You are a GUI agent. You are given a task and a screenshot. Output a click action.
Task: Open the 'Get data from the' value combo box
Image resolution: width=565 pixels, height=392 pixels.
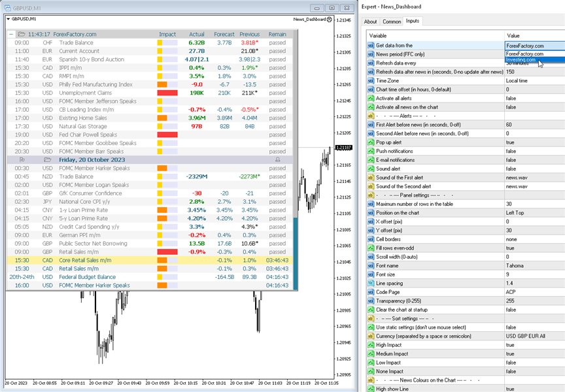click(535, 46)
